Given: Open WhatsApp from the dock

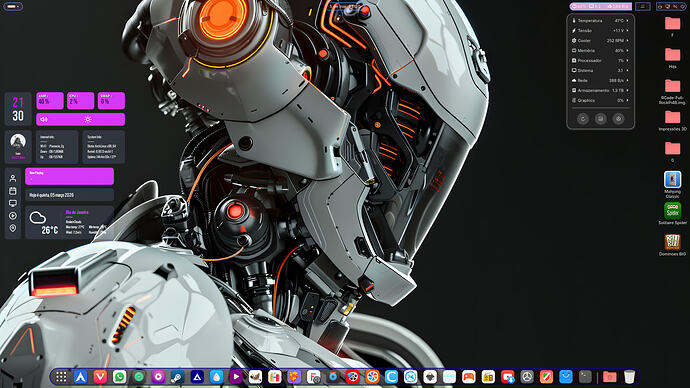Looking at the screenshot, I should click(x=119, y=377).
